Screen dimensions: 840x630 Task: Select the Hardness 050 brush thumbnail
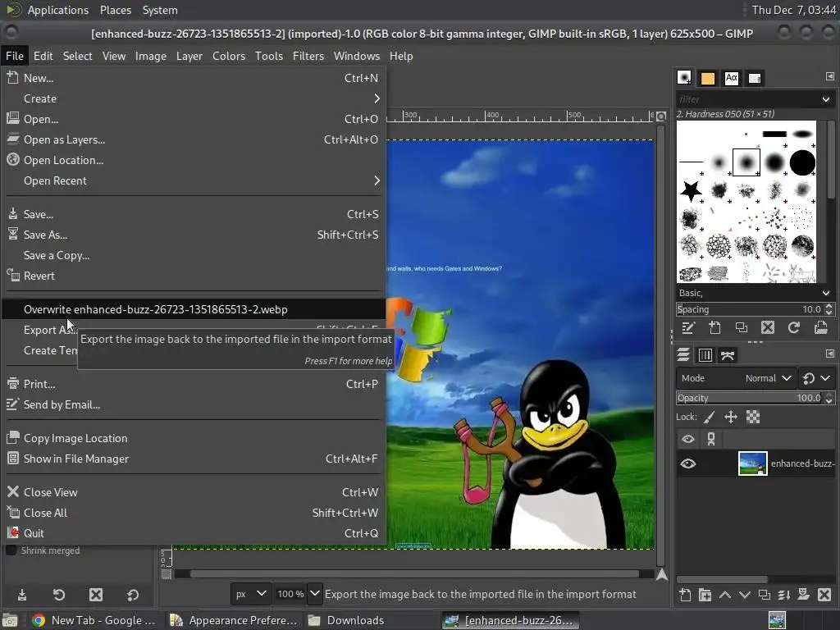746,162
